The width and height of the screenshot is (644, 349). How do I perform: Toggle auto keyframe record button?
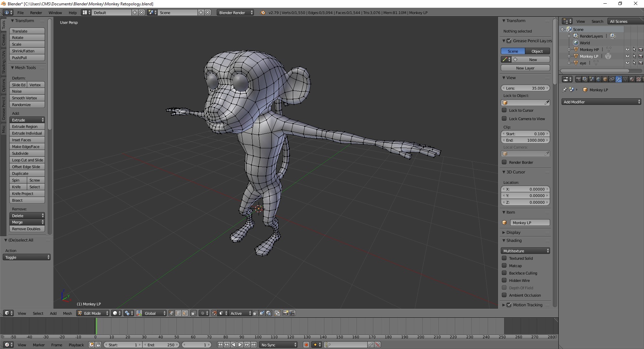click(306, 345)
